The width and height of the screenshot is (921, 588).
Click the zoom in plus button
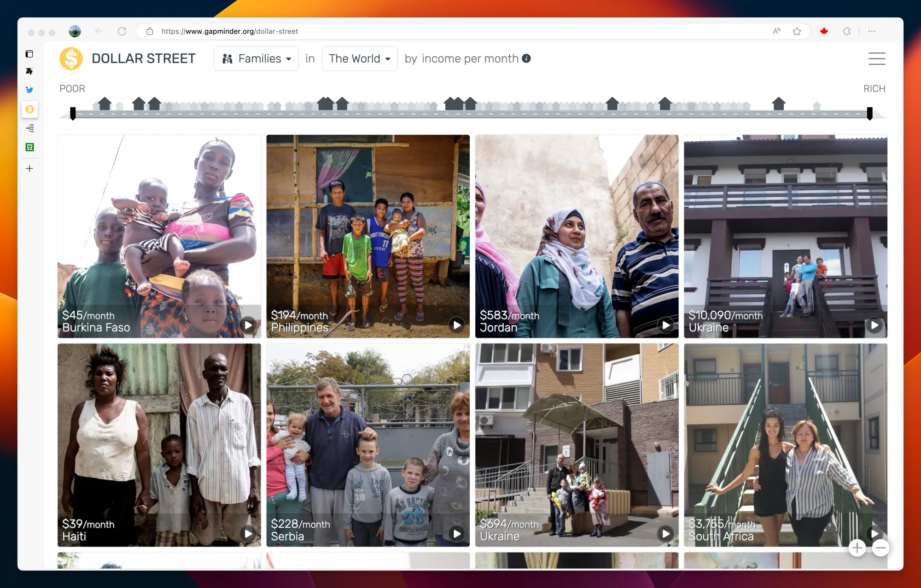[x=857, y=548]
